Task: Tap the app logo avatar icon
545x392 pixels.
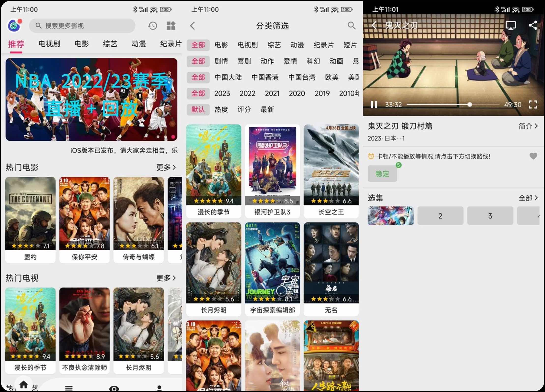Action: 14,25
